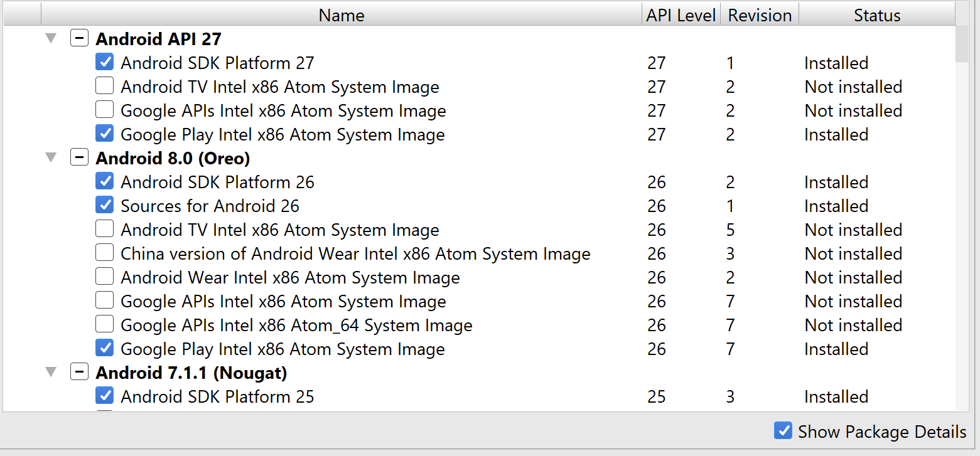Check Google APIs Intel x86 Atom System Image API 27

[x=104, y=110]
